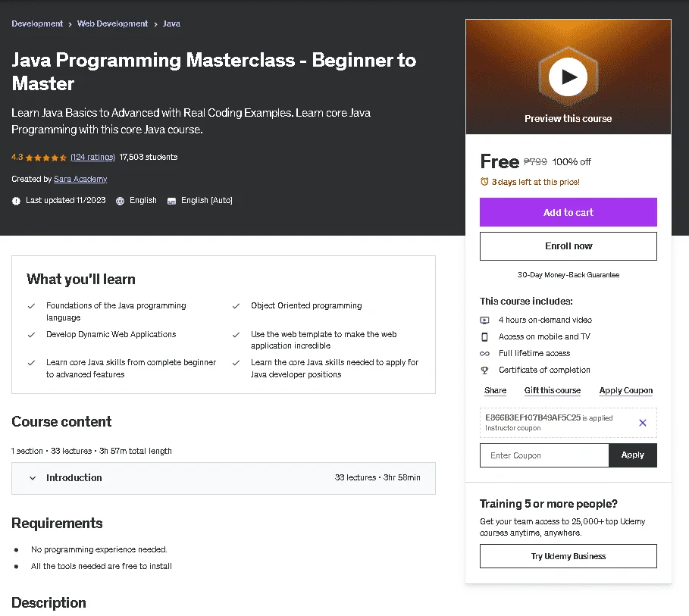This screenshot has height=616, width=689.
Task: Click 'Access on mobile and TV' text
Action: [x=544, y=337]
